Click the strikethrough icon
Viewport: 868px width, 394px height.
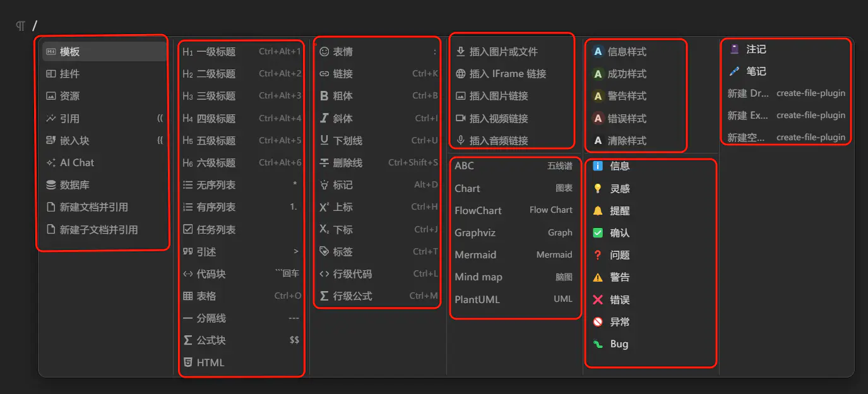324,163
